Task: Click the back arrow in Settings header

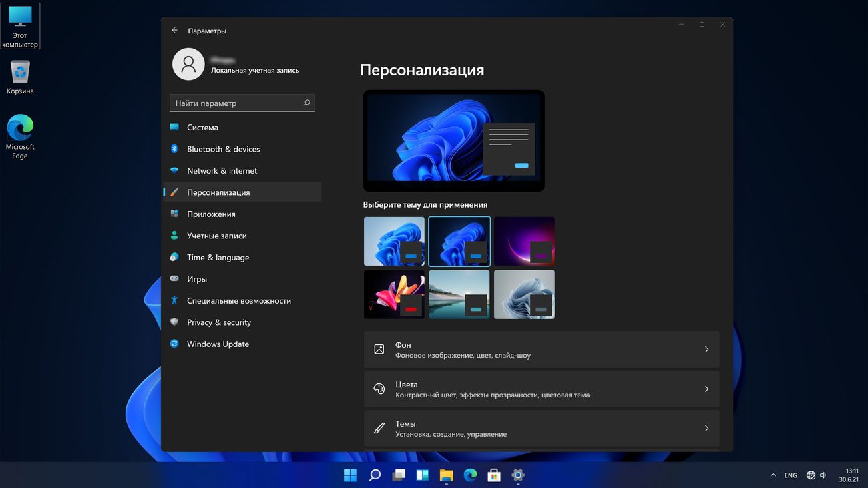Action: click(x=174, y=31)
